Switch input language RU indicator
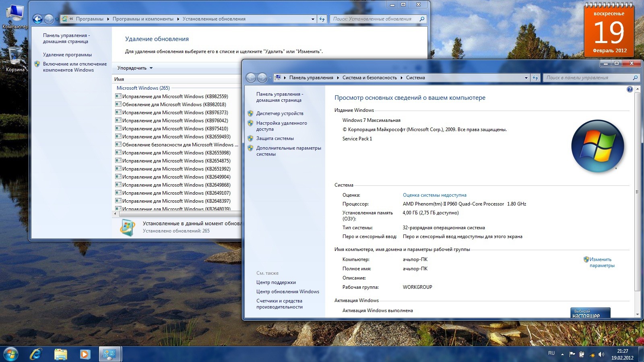644x362 pixels. 551,353
